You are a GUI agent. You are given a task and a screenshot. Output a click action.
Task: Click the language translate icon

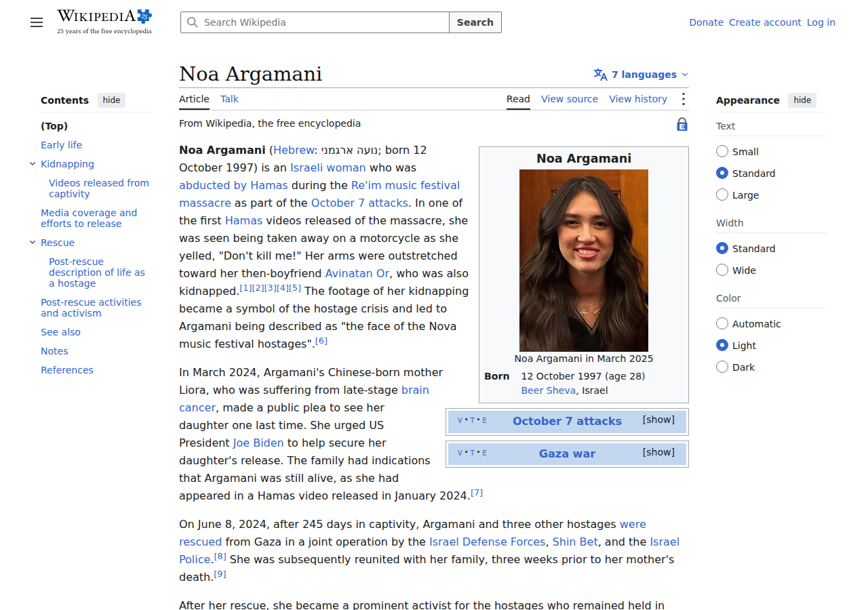600,75
